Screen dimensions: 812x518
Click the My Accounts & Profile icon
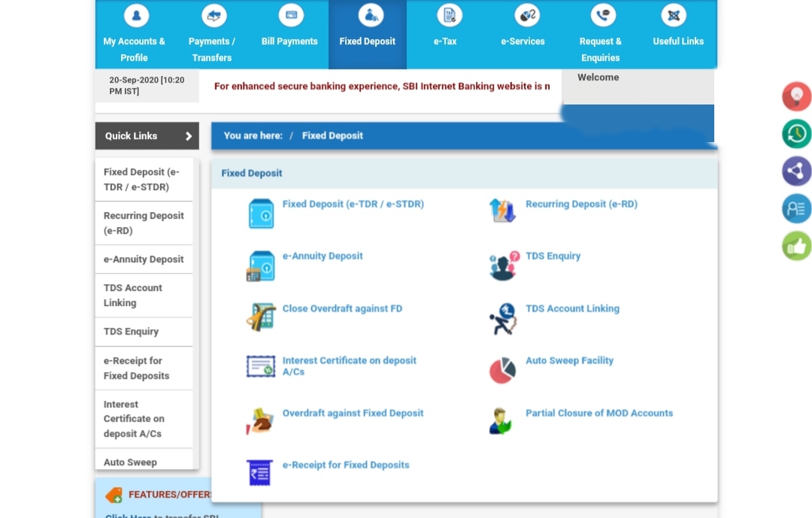coord(136,16)
